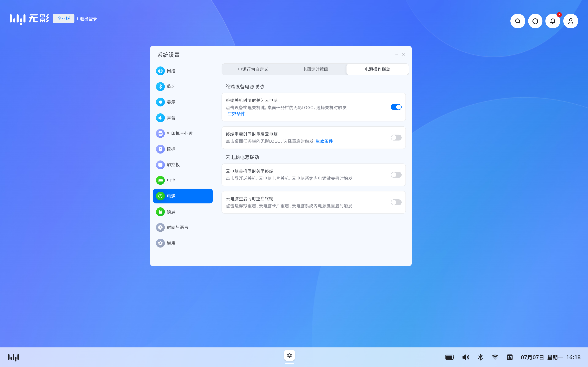The width and height of the screenshot is (588, 367).
Task: Click the refresh circular arrow icon
Action: (535, 21)
